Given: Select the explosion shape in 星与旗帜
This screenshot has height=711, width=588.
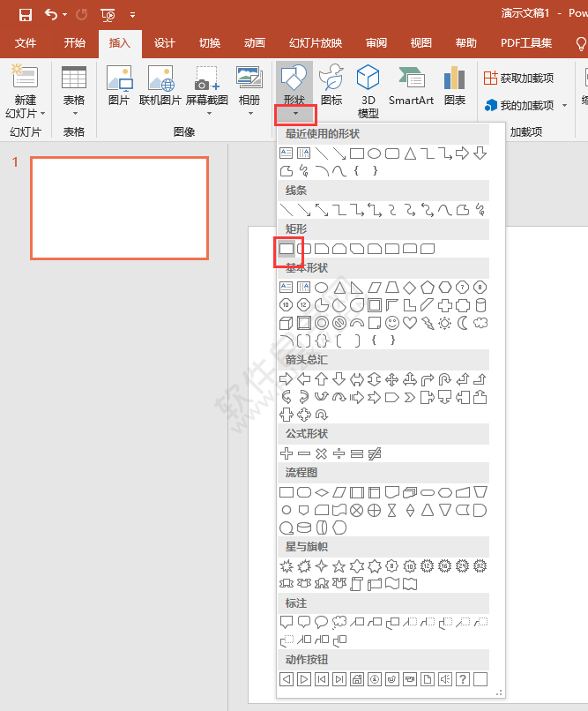Looking at the screenshot, I should pos(287,566).
